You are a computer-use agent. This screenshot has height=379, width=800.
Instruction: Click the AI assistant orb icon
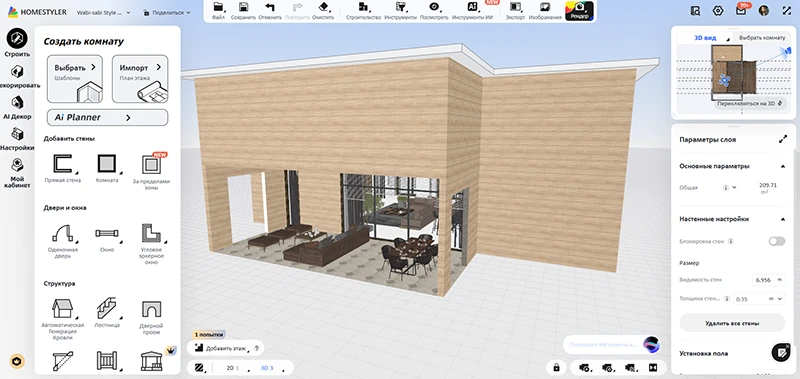point(651,344)
